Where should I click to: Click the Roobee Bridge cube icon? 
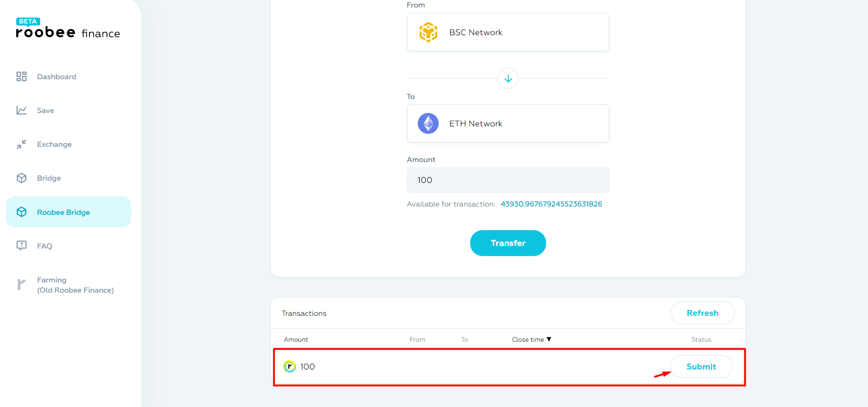click(21, 212)
